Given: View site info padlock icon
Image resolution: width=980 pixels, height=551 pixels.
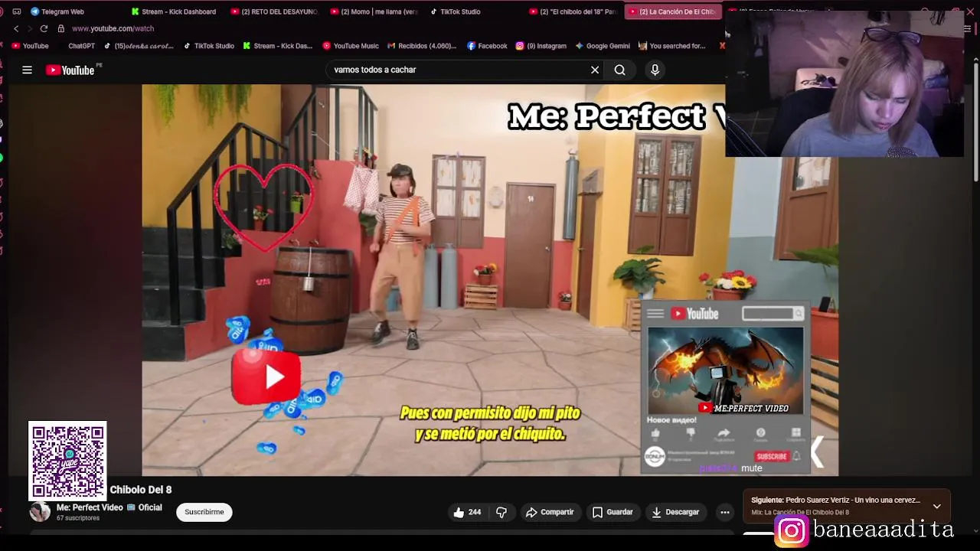Looking at the screenshot, I should (x=60, y=28).
